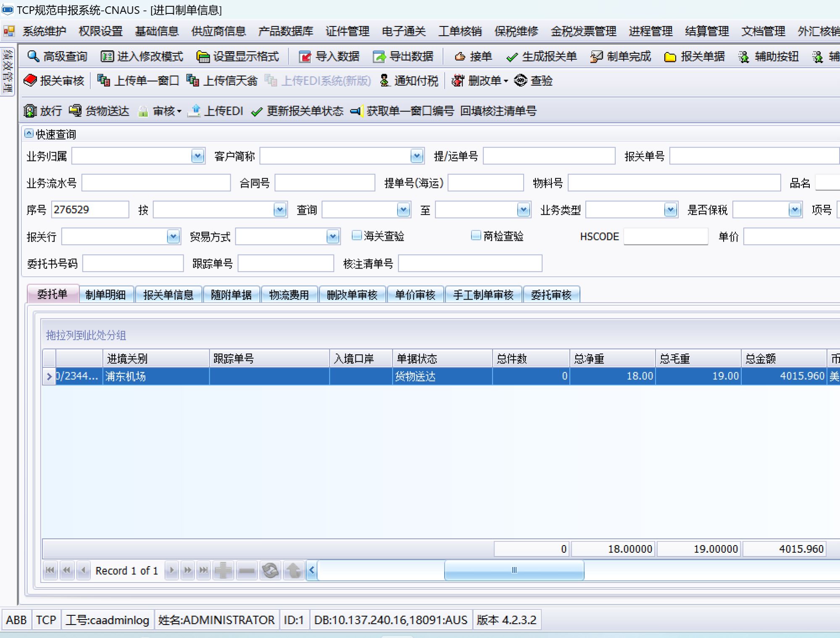Screen dimensions: 840x638
Task: Open the 金税发票管理 menu
Action: pyautogui.click(x=583, y=31)
